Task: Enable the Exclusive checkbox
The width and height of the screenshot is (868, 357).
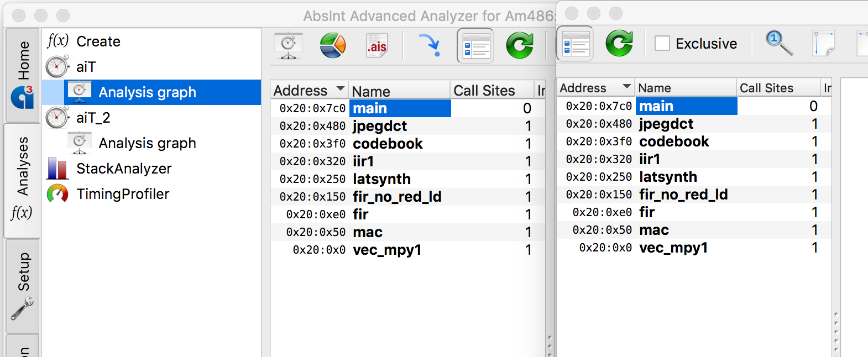Action: tap(662, 43)
